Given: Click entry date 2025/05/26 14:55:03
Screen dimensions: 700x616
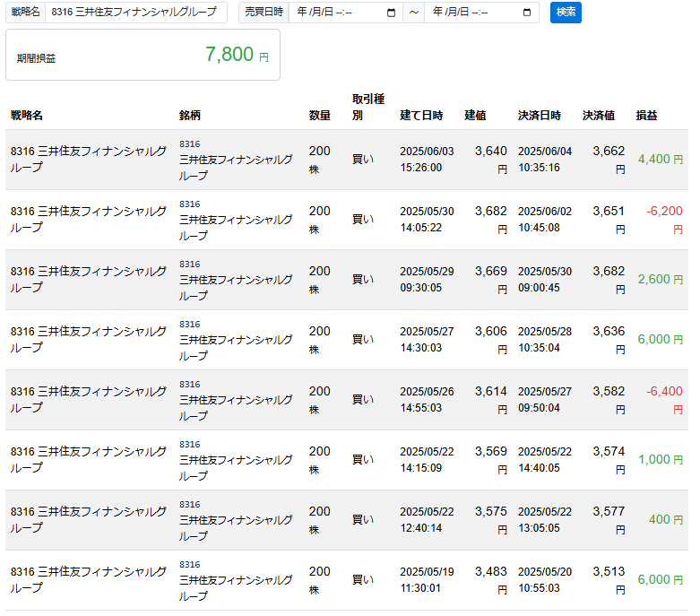Looking at the screenshot, I should [427, 400].
